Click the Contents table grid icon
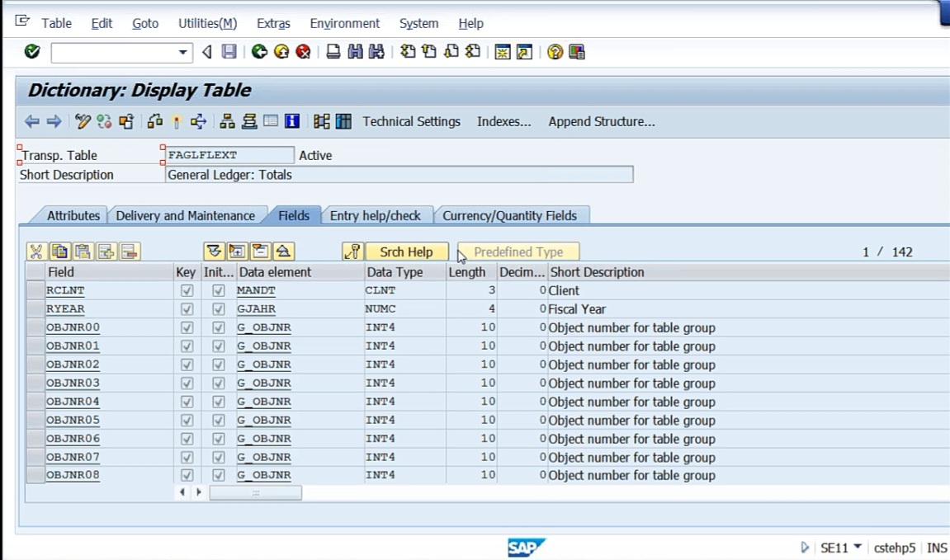 (343, 122)
